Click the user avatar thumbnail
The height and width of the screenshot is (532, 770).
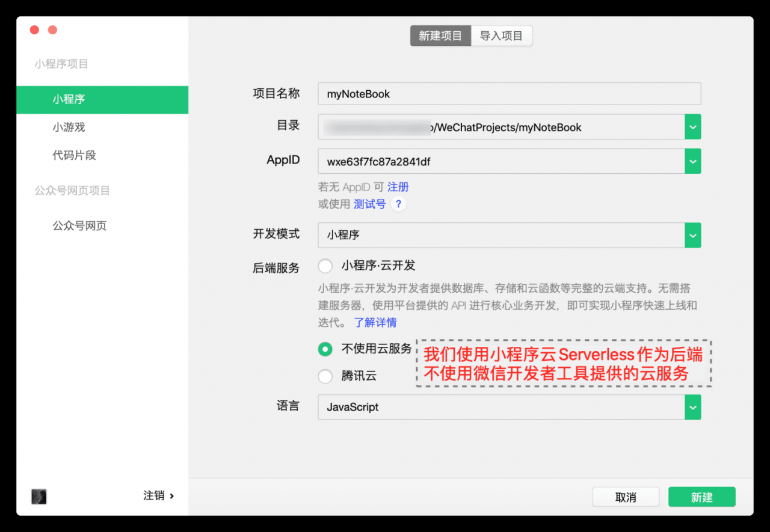(x=39, y=497)
